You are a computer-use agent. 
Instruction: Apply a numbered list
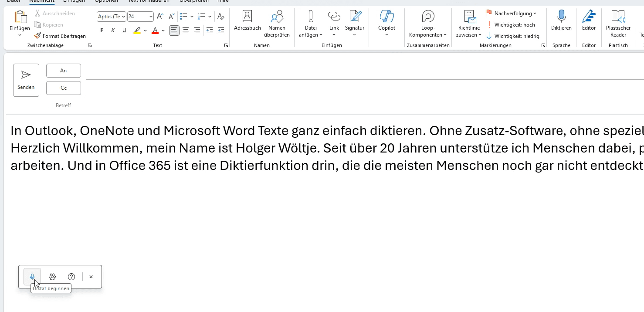pyautogui.click(x=201, y=17)
